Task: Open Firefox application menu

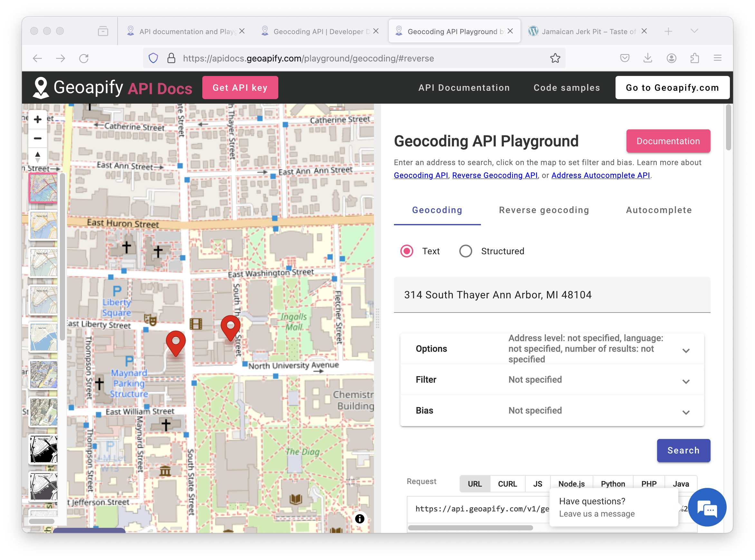Action: [717, 58]
